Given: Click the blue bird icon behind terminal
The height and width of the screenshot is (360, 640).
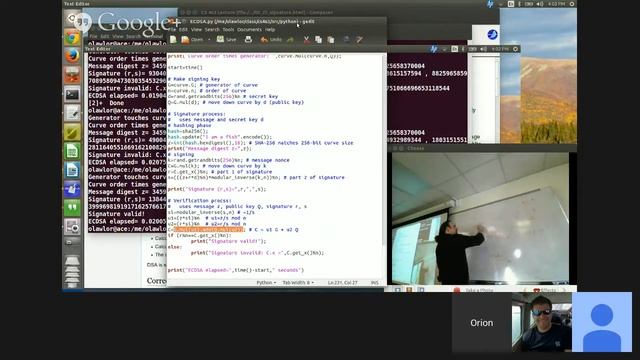Looking at the screenshot, I should 492,35.
